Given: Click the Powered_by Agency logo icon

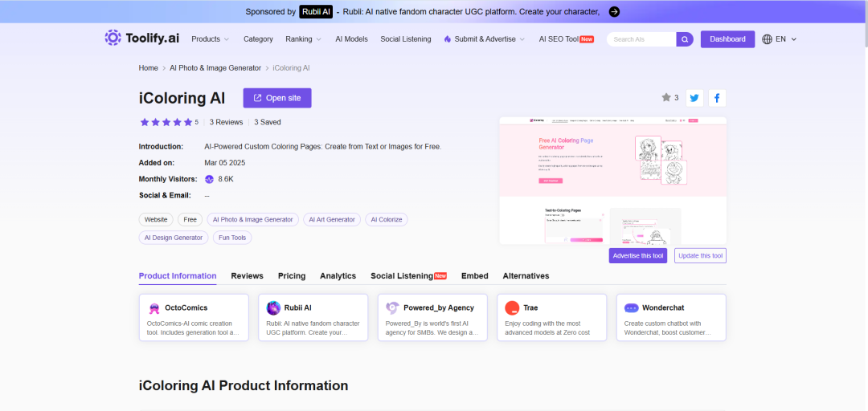Looking at the screenshot, I should pos(392,308).
